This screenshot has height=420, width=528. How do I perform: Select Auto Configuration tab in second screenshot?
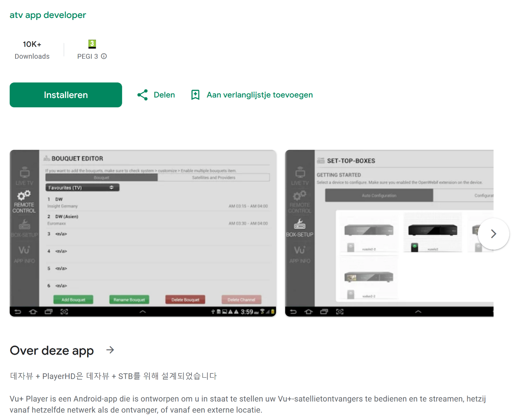point(379,195)
